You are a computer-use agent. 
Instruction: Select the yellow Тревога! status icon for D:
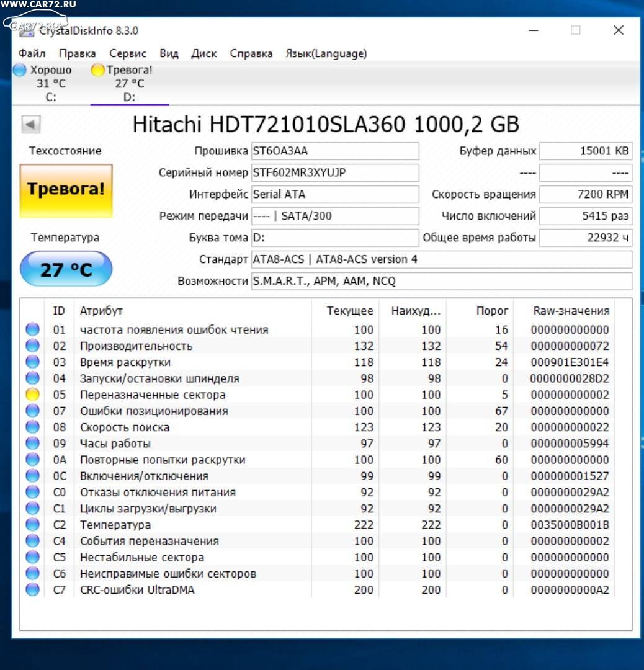97,69
